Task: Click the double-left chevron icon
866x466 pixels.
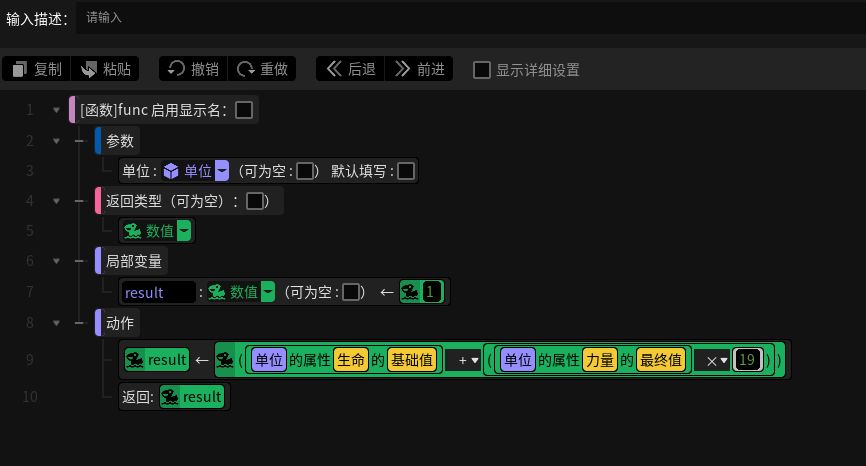Action: tap(334, 68)
